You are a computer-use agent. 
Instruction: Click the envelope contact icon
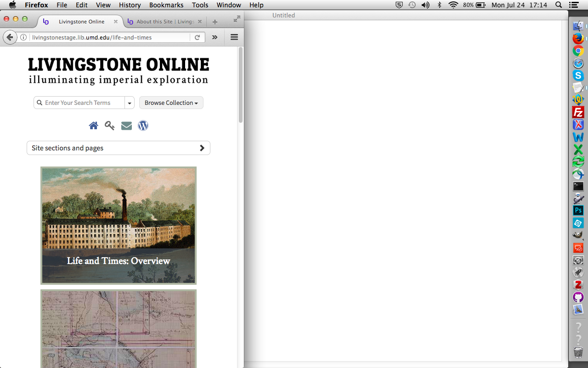point(126,126)
